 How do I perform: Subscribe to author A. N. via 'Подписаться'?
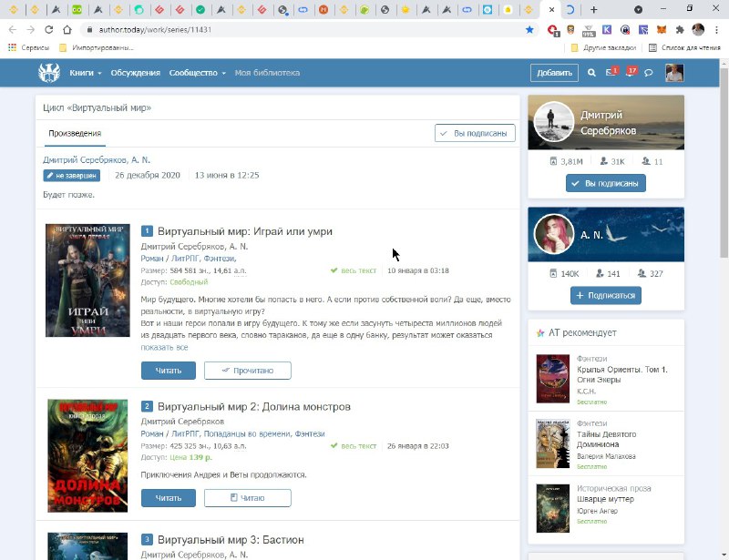[x=605, y=295]
